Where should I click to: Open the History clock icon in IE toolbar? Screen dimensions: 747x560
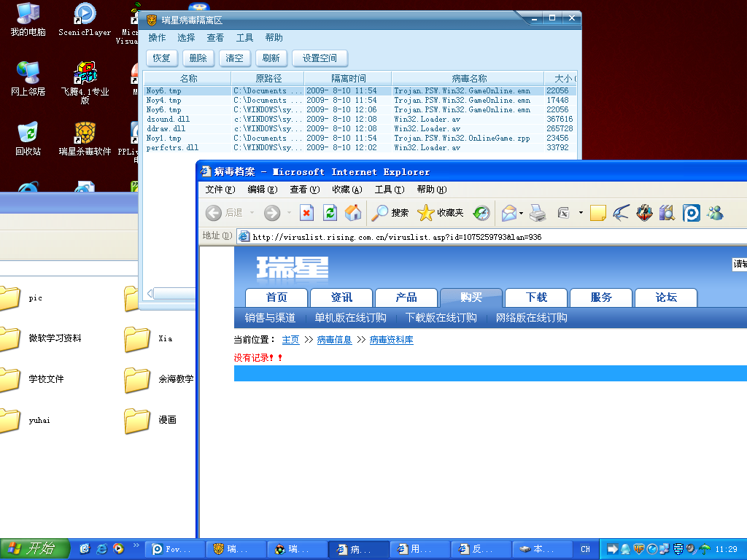pyautogui.click(x=481, y=213)
